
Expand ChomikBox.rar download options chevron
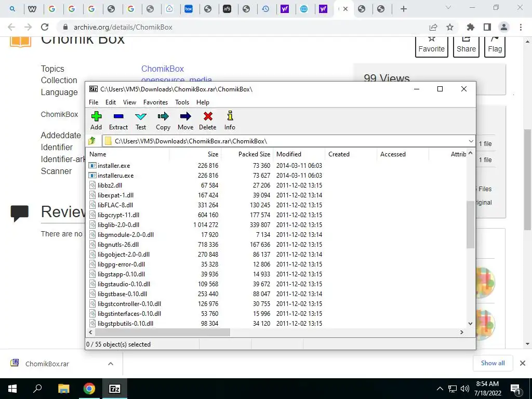point(111,364)
